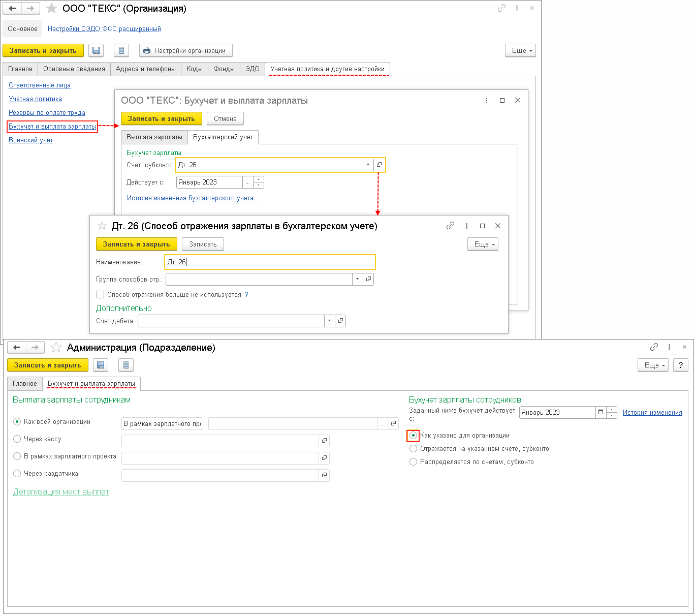This screenshot has height=616, width=695.
Task: Select Распределяется по счетам, субконто option
Action: pyautogui.click(x=413, y=462)
